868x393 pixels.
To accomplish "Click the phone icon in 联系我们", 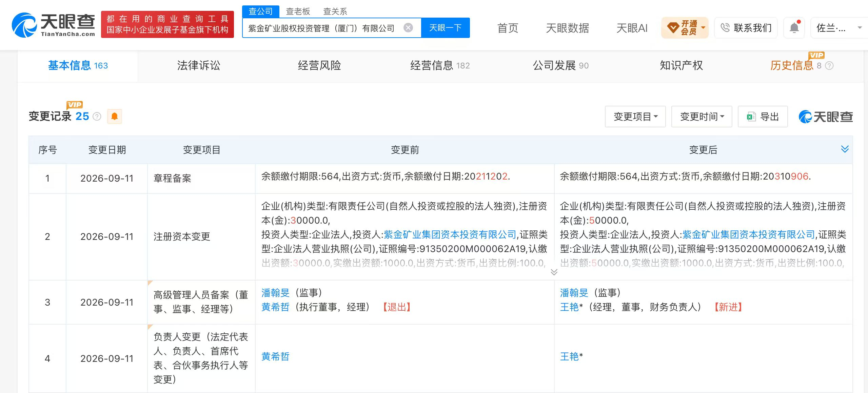I will [725, 28].
